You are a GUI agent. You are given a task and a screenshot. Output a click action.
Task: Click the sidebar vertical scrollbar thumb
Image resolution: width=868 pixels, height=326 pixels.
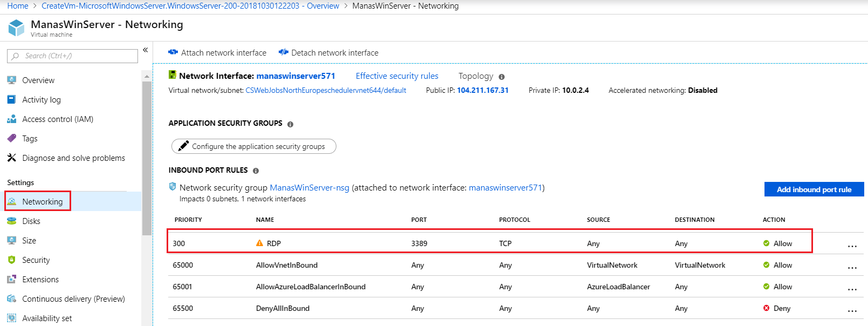pos(147,158)
